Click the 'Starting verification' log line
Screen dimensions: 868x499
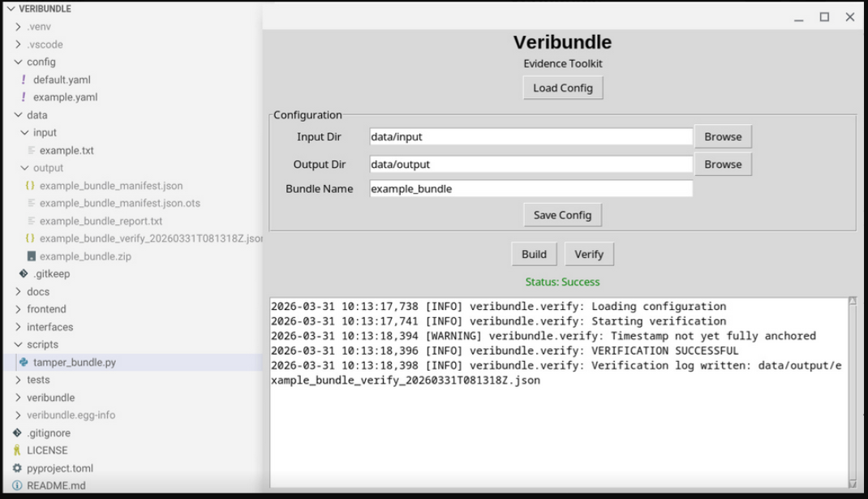click(x=498, y=321)
